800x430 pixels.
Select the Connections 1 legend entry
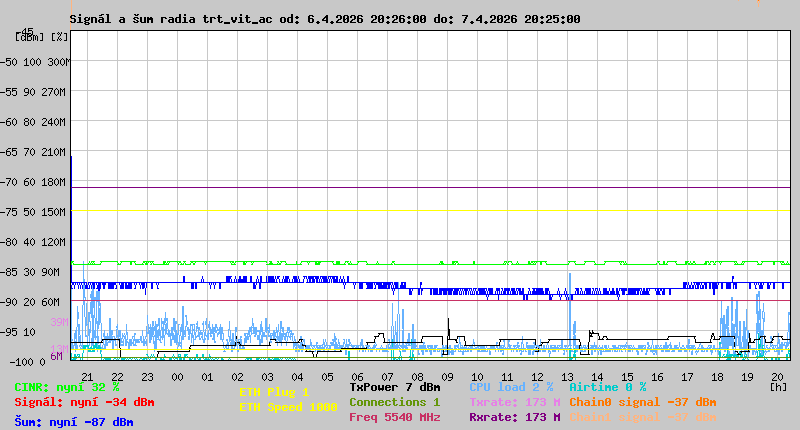[394, 402]
